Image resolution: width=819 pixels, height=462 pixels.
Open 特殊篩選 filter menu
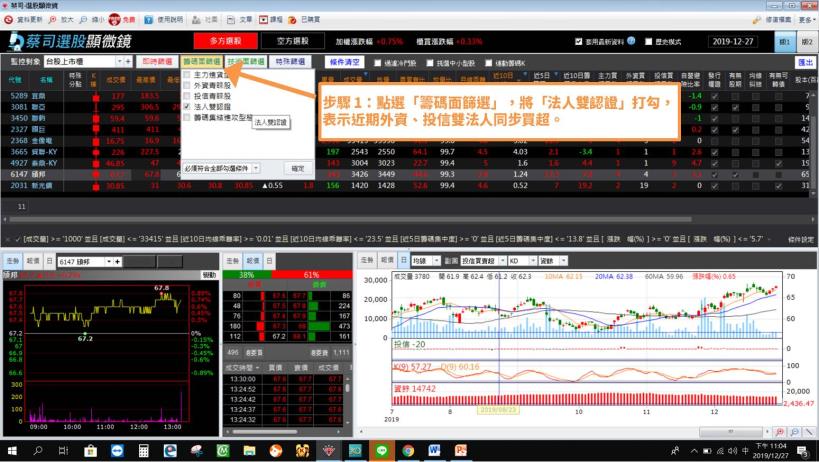[x=290, y=62]
